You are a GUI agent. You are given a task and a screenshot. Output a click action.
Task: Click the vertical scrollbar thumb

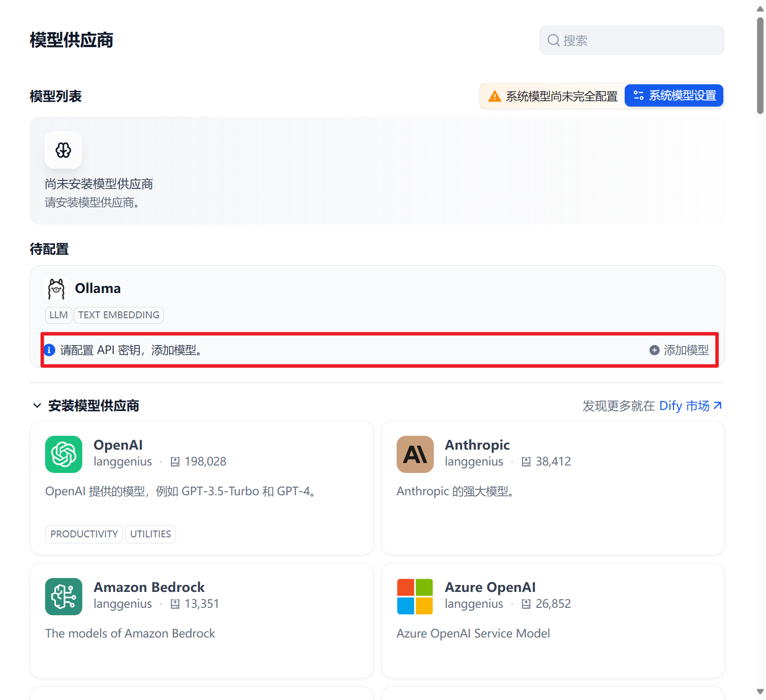click(760, 66)
